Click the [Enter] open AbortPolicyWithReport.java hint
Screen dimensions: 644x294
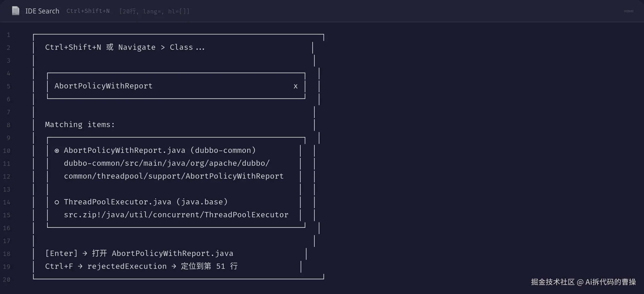pos(139,253)
